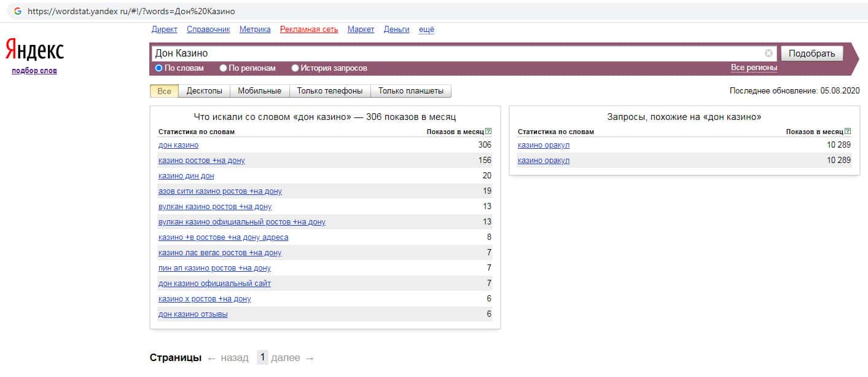This screenshot has width=868, height=377.
Task: Clear the search field with X icon
Action: point(768,54)
